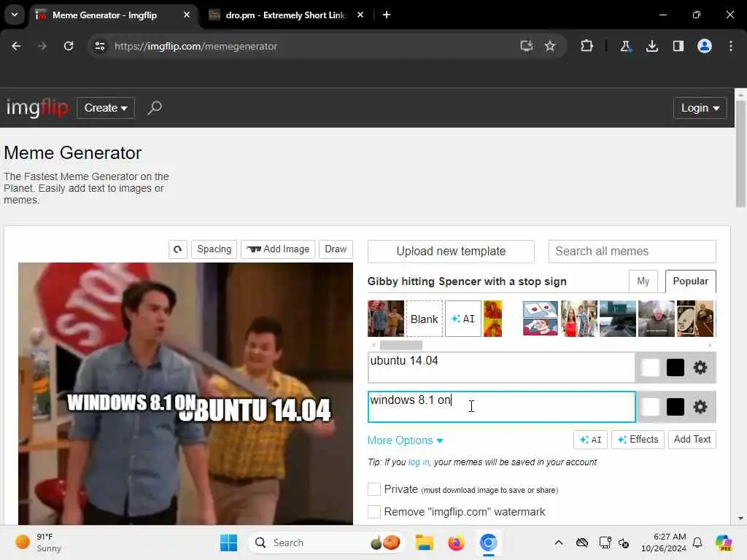Viewport: 747px width, 560px height.
Task: Open weather widget showing 91°F Sunny
Action: 38,542
